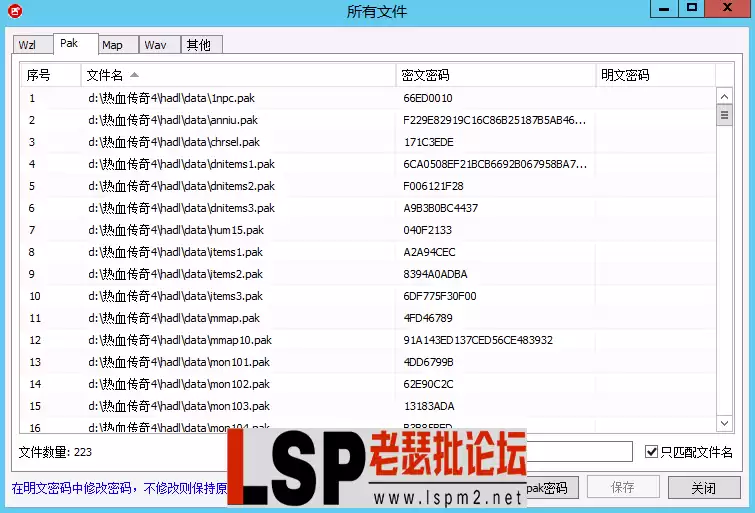755x513 pixels.
Task: Select the items1.pak file row
Action: click(368, 252)
